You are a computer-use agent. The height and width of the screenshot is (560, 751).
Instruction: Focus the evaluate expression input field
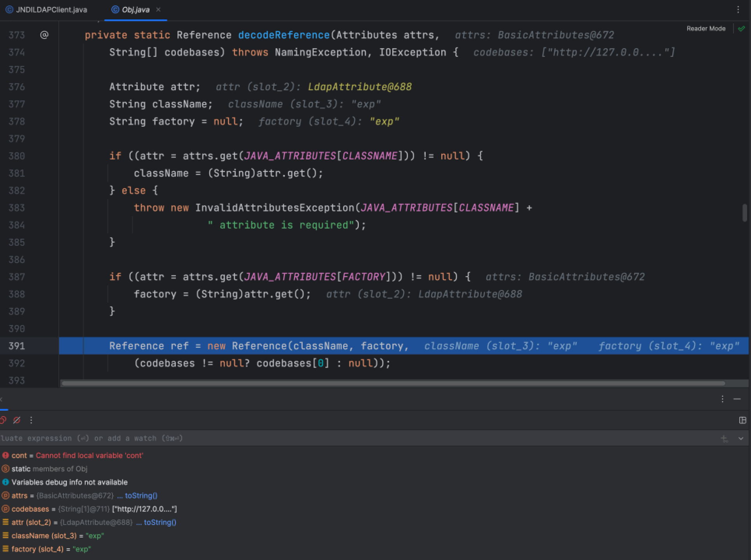[358, 438]
